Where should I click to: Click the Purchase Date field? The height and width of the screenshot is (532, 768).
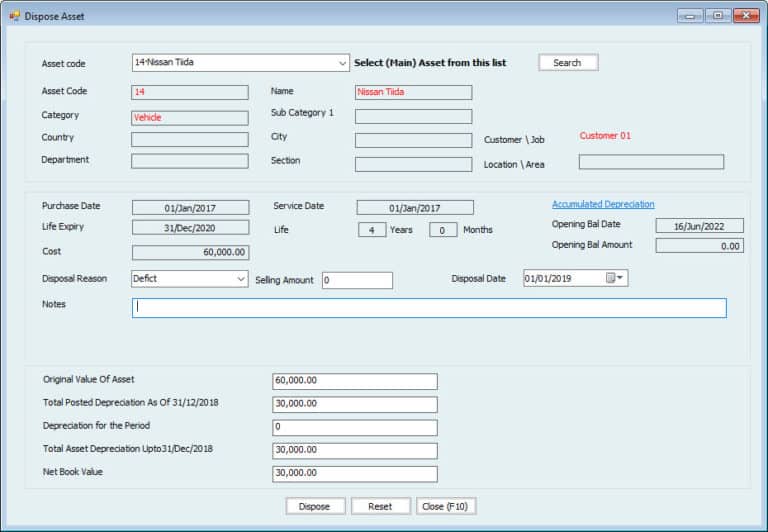point(191,208)
